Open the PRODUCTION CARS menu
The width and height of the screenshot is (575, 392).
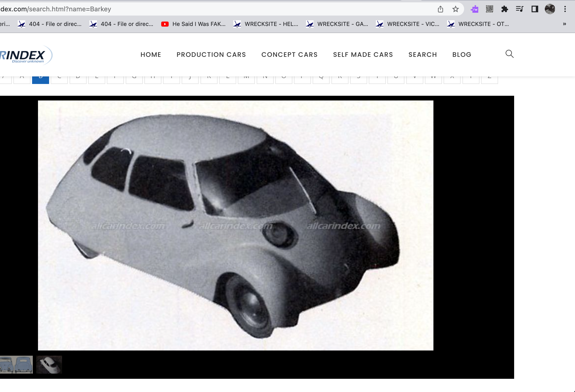(x=211, y=55)
